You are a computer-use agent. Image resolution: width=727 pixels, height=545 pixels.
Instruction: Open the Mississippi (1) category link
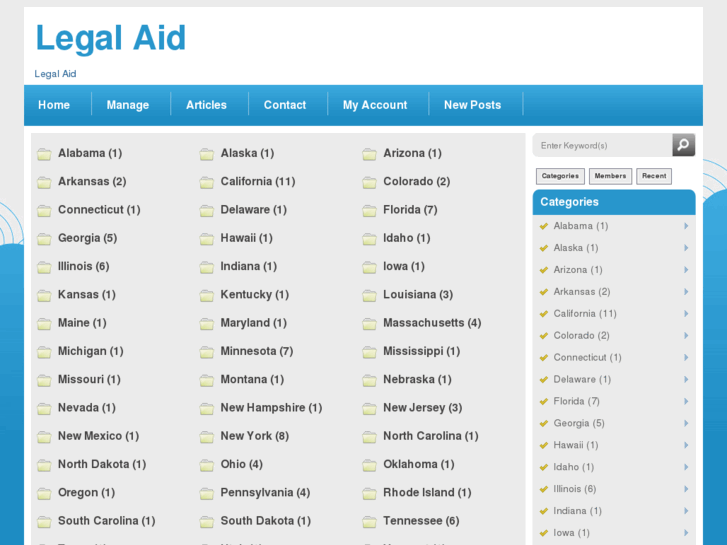pos(421,351)
